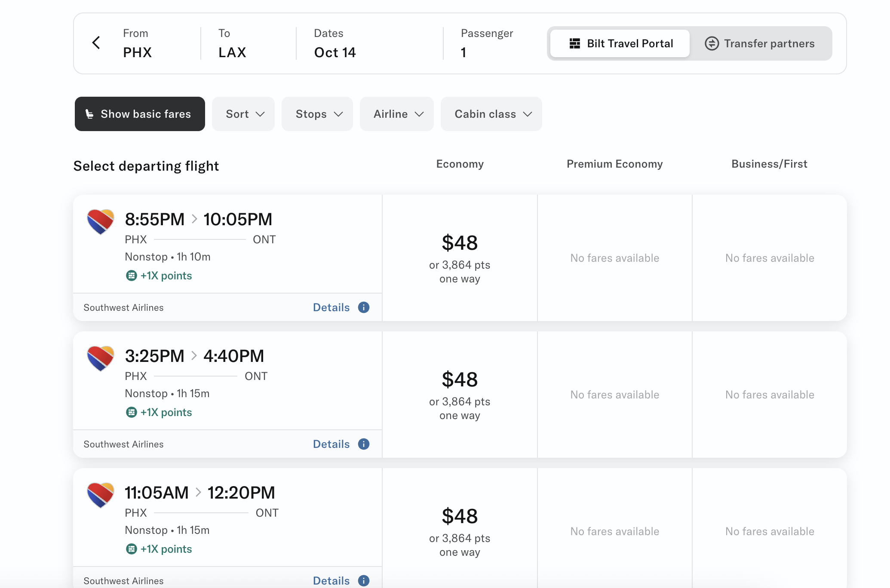Open Details for 8:55PM flight
This screenshot has width=890, height=588.
331,307
